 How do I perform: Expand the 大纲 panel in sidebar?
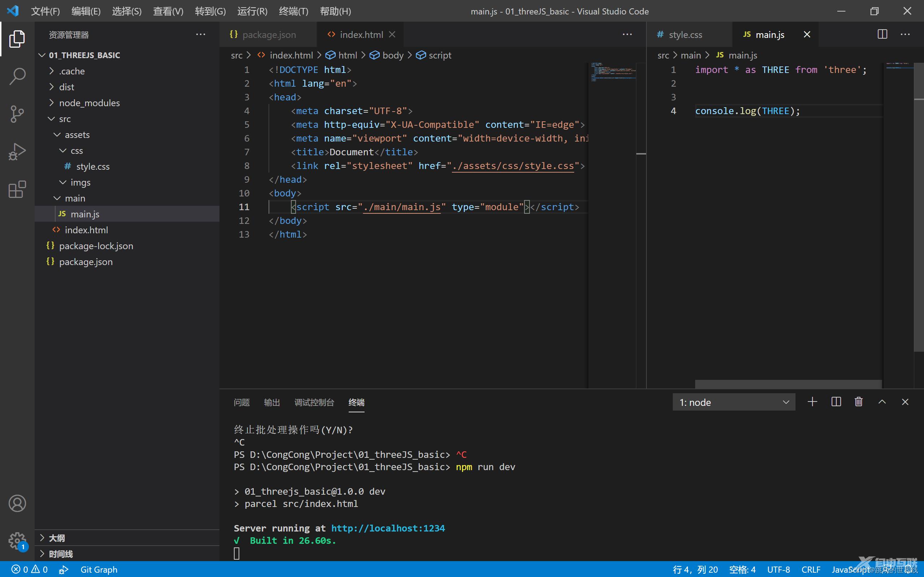point(43,537)
